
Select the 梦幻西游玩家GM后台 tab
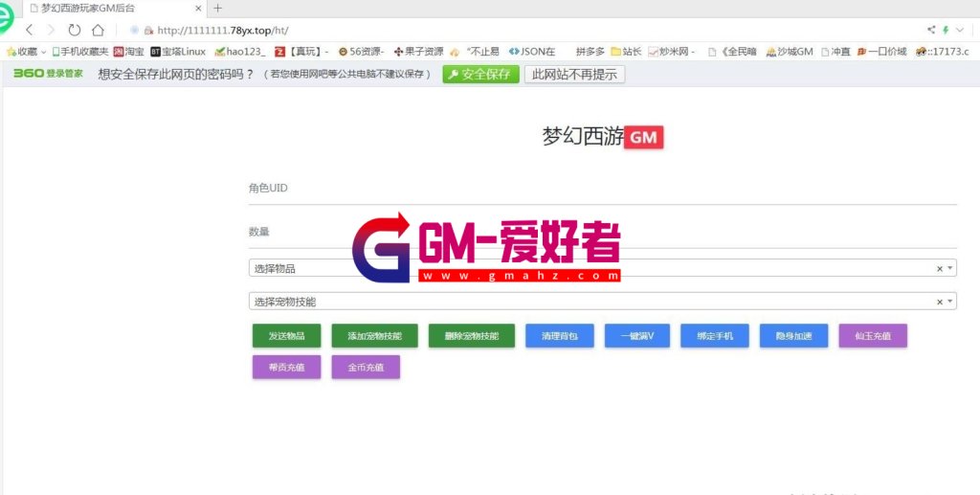(116, 9)
